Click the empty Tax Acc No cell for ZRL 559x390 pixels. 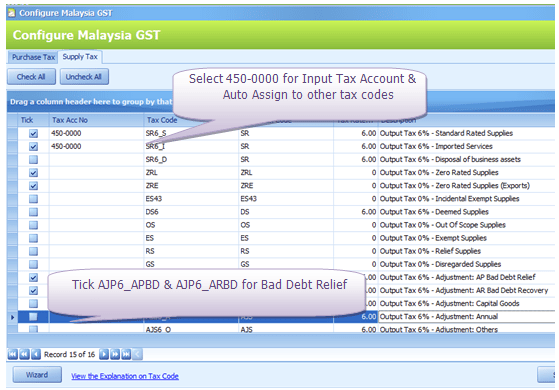pyautogui.click(x=96, y=173)
